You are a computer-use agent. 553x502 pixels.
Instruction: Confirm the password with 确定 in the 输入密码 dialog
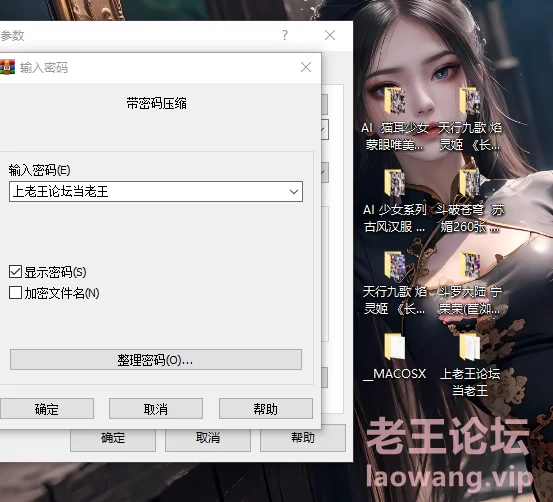46,409
